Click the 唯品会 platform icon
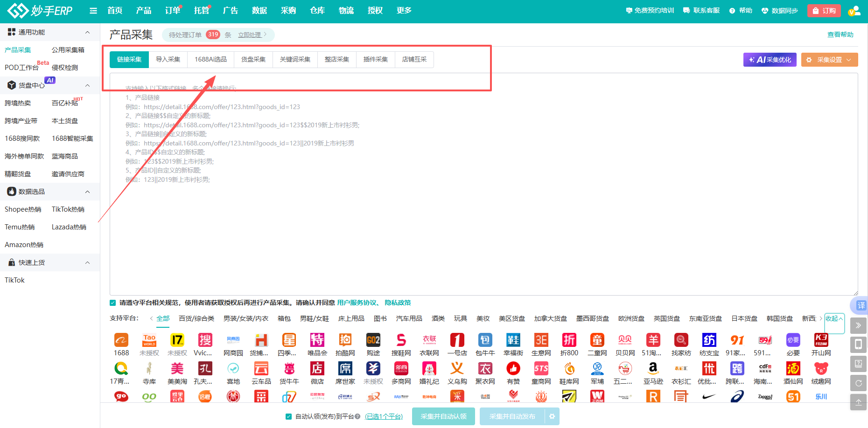 click(317, 340)
